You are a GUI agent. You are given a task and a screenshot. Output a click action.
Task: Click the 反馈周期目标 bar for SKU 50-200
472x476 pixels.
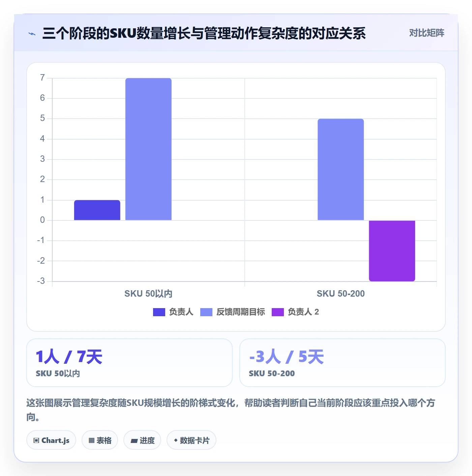pyautogui.click(x=341, y=170)
